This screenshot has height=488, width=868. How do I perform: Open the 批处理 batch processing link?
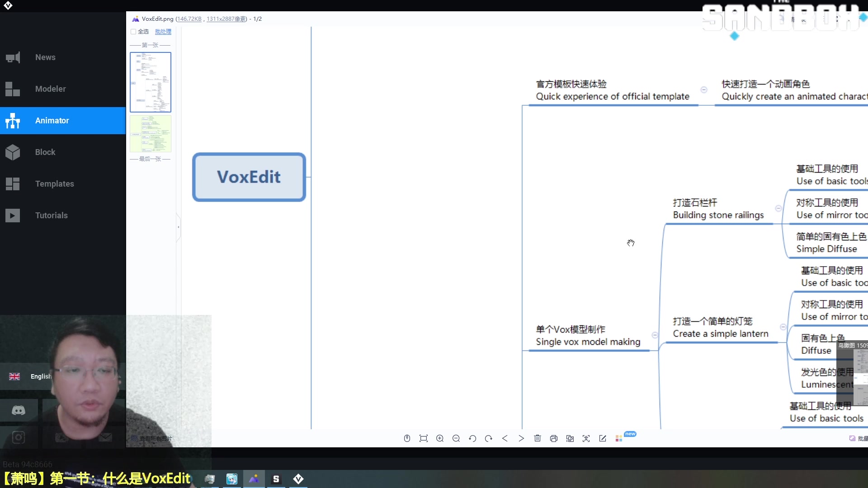tap(163, 32)
